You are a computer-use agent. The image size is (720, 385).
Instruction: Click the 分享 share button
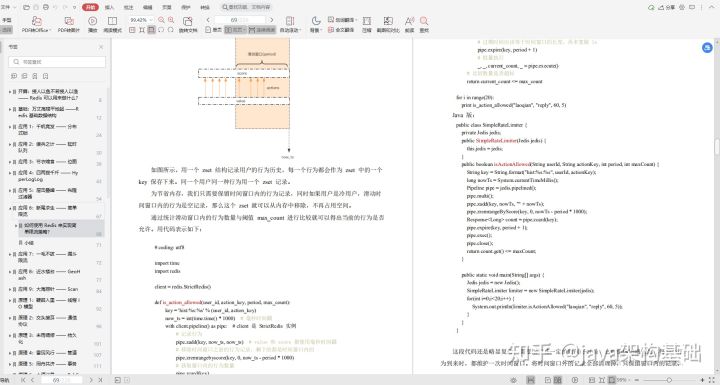(667, 7)
